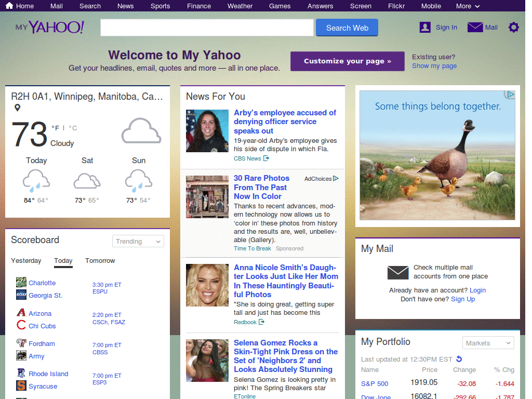Open Games in the top navigation

pos(280,6)
